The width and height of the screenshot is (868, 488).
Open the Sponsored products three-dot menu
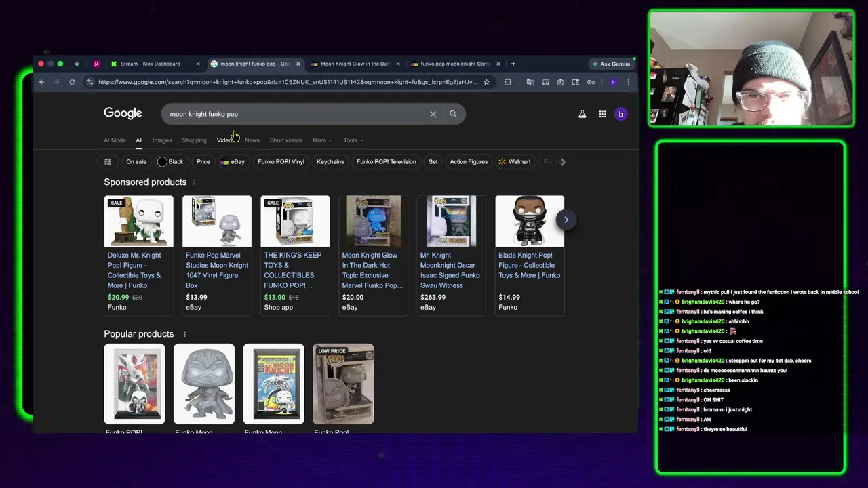pos(193,182)
